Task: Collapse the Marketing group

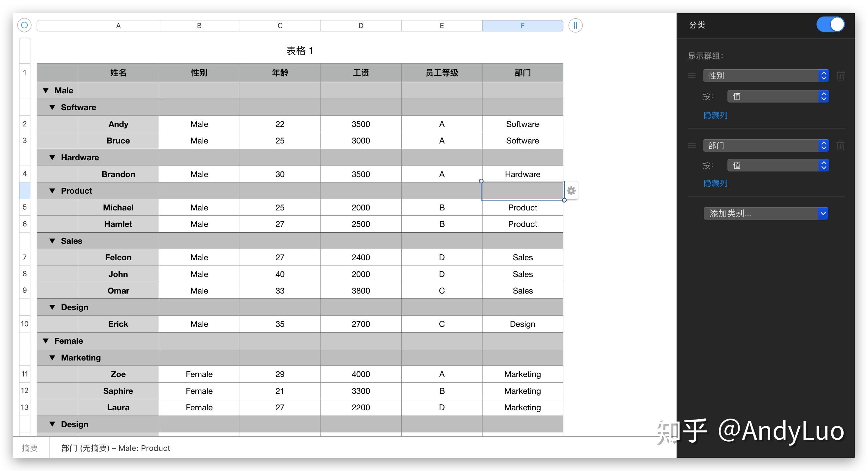Action: tap(52, 358)
